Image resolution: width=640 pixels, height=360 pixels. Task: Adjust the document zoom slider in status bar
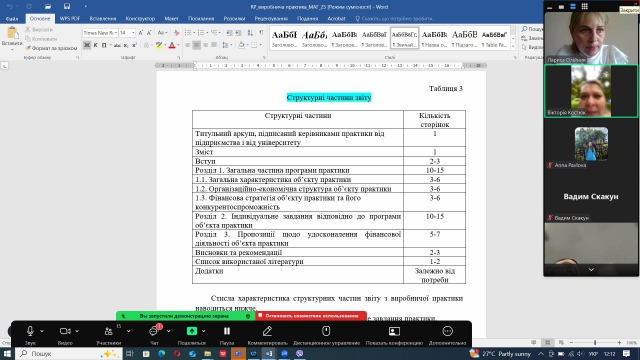coord(595,342)
